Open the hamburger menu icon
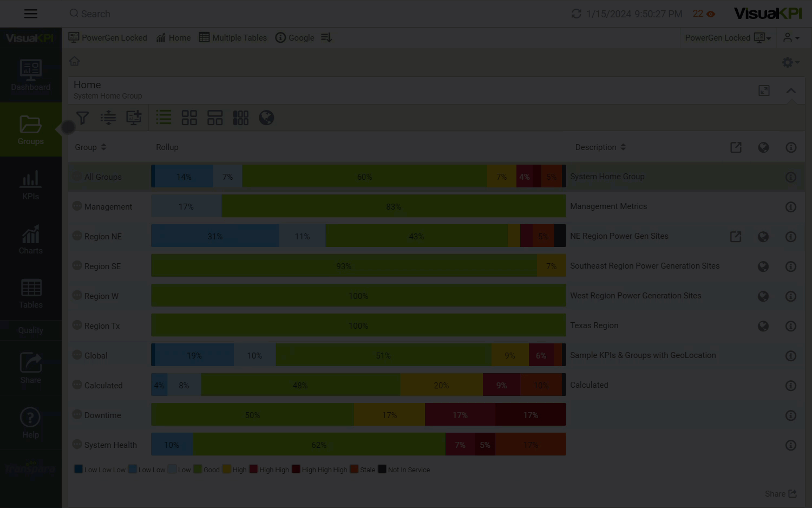The image size is (812, 508). point(31,14)
